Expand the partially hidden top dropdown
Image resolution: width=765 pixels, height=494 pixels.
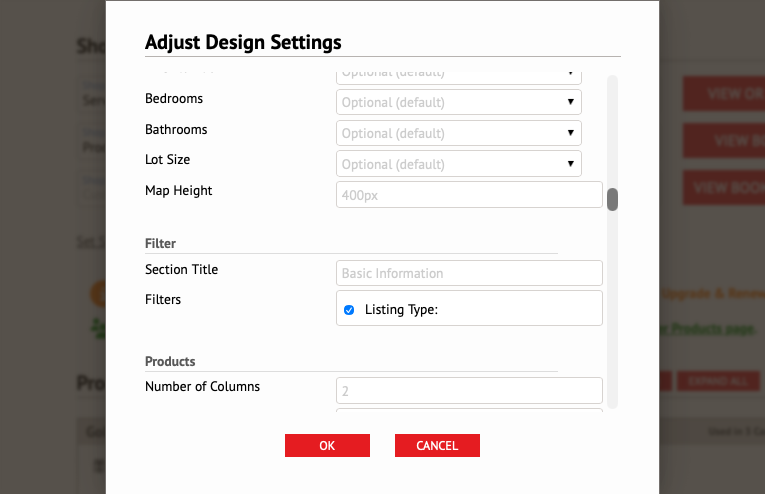click(x=459, y=77)
